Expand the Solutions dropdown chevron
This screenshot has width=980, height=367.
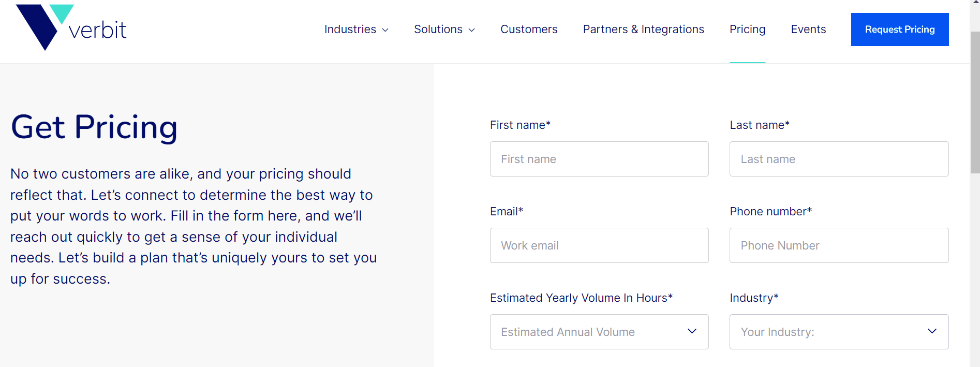[471, 30]
